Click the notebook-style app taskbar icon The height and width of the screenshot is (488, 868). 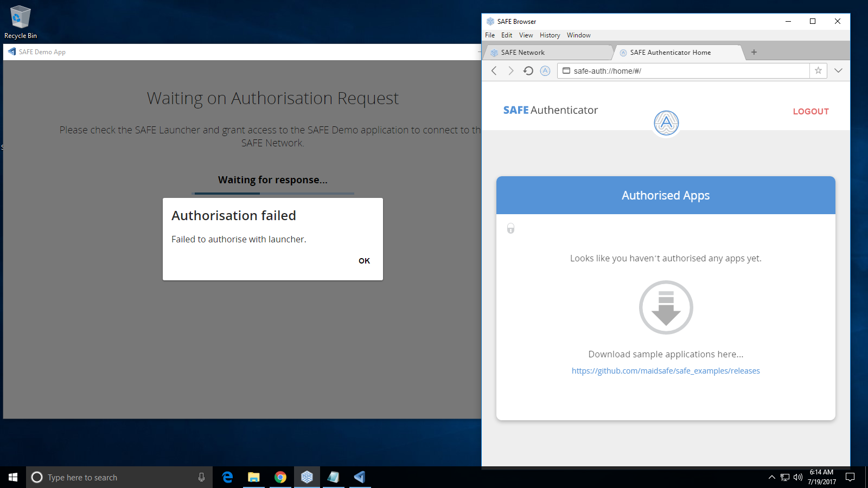tap(333, 477)
